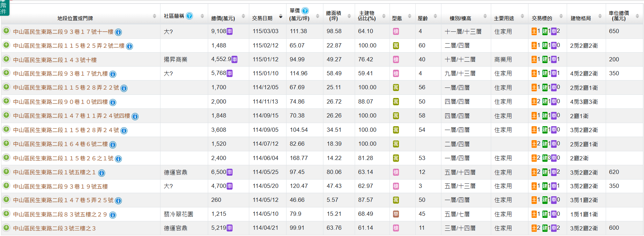Sort by 型態 column

(410, 16)
